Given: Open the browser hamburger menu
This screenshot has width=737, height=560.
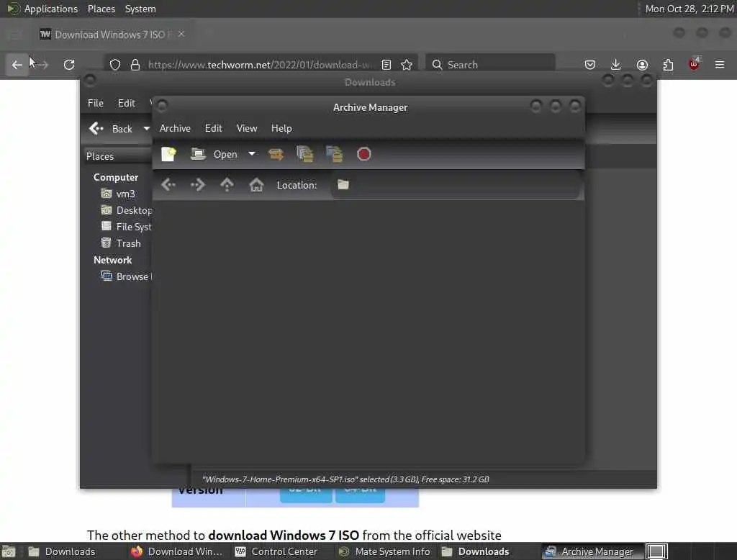Looking at the screenshot, I should point(720,64).
